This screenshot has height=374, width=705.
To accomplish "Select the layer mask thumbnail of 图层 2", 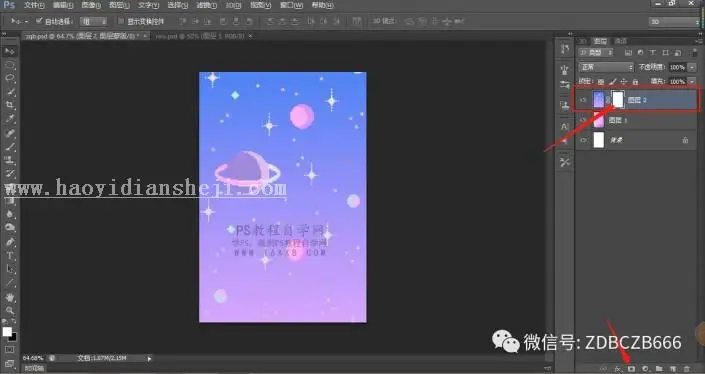I will coord(618,100).
